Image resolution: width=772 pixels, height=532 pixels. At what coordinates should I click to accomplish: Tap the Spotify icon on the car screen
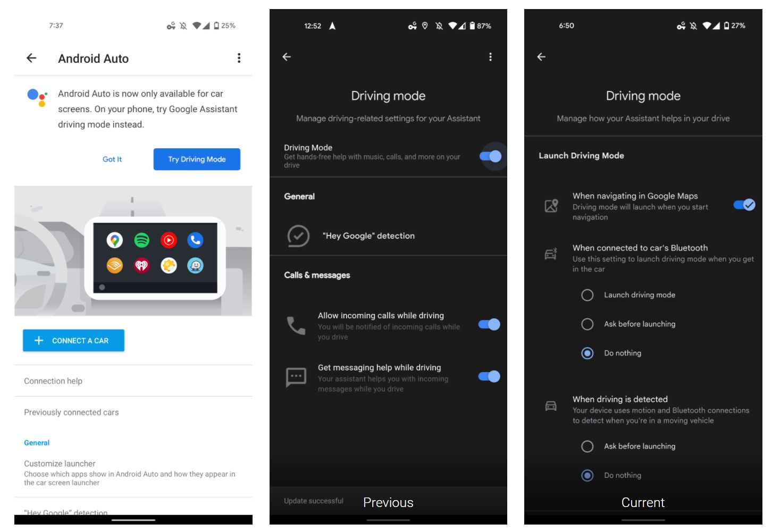142,240
